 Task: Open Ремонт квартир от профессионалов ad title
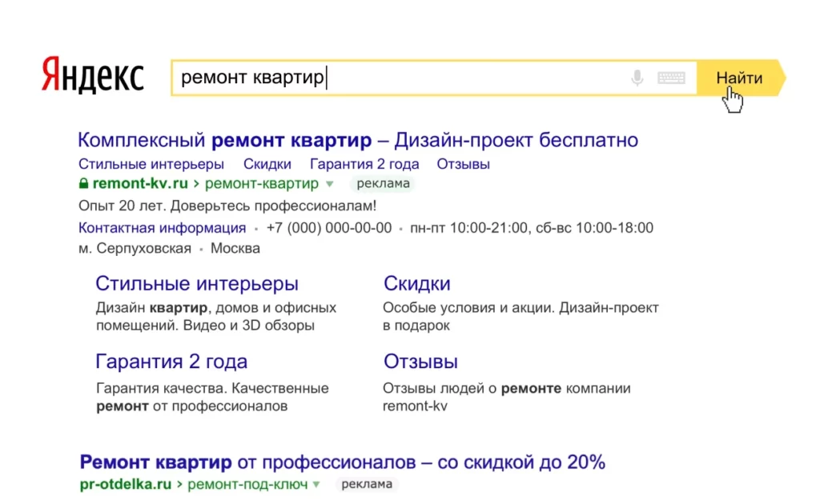(343, 462)
